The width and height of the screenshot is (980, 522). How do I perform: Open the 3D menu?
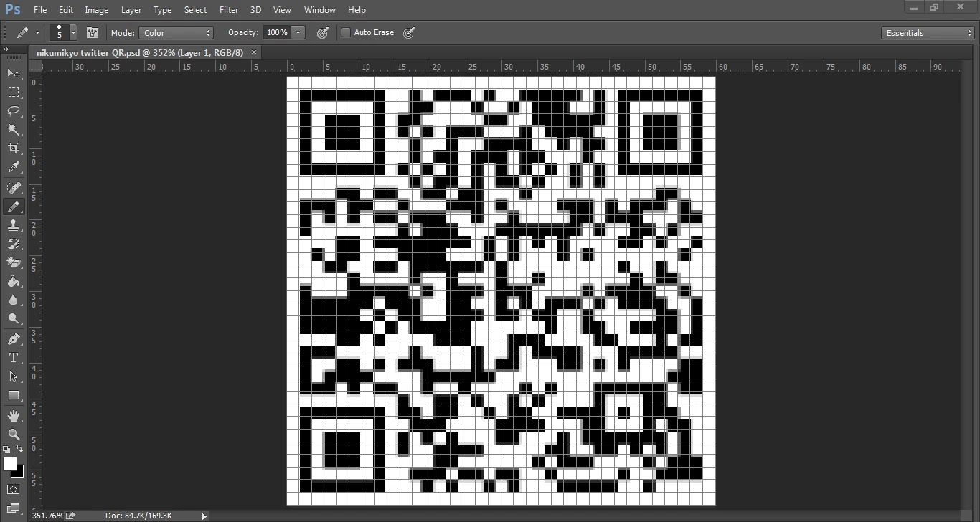(255, 10)
